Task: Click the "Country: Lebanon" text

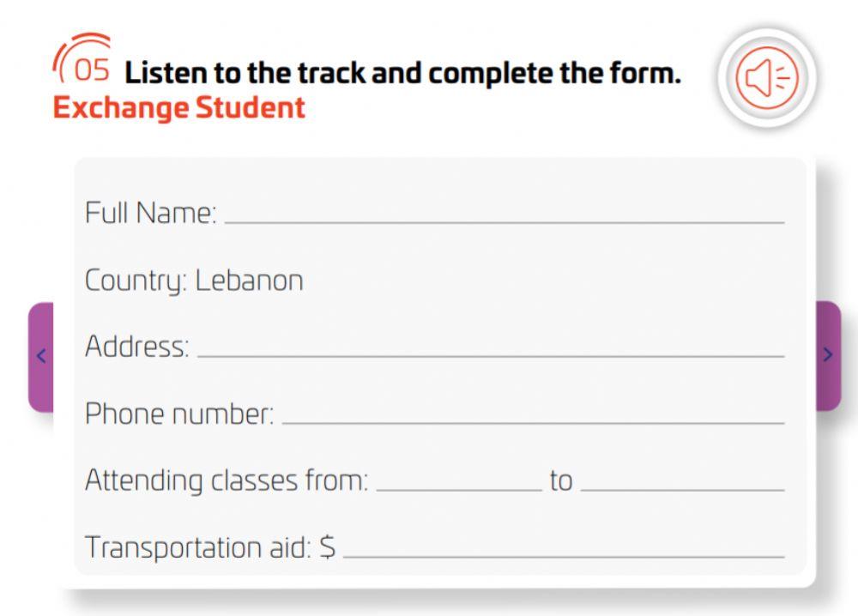Action: [194, 281]
